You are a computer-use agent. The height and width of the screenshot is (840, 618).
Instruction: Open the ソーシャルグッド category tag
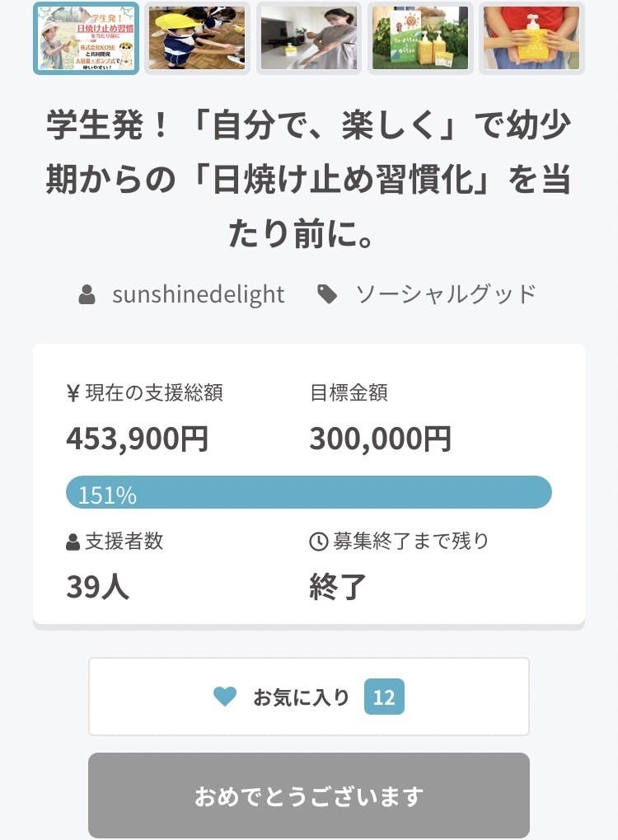click(x=445, y=294)
